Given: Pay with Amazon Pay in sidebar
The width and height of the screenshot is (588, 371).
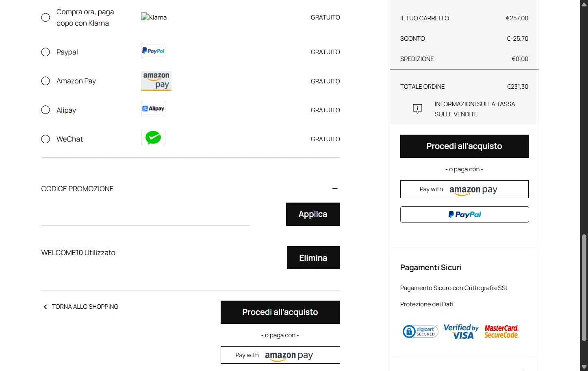Looking at the screenshot, I should point(464,189).
